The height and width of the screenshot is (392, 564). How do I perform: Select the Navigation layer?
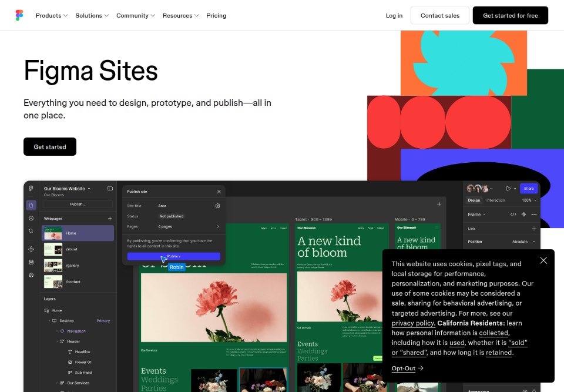click(x=76, y=331)
